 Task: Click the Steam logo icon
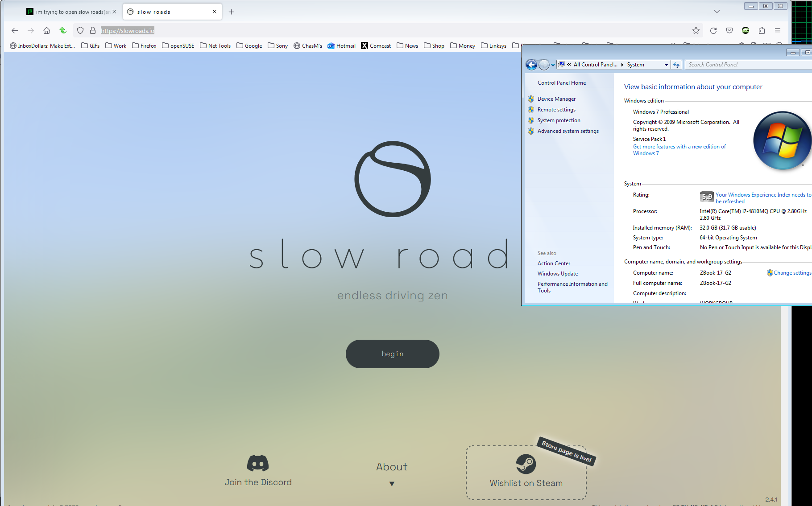click(526, 464)
